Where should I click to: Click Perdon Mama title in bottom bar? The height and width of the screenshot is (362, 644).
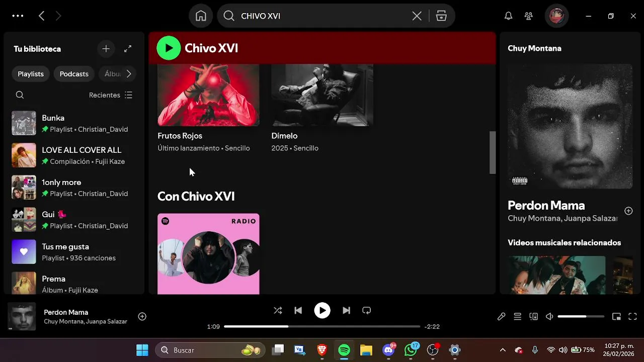point(66,312)
